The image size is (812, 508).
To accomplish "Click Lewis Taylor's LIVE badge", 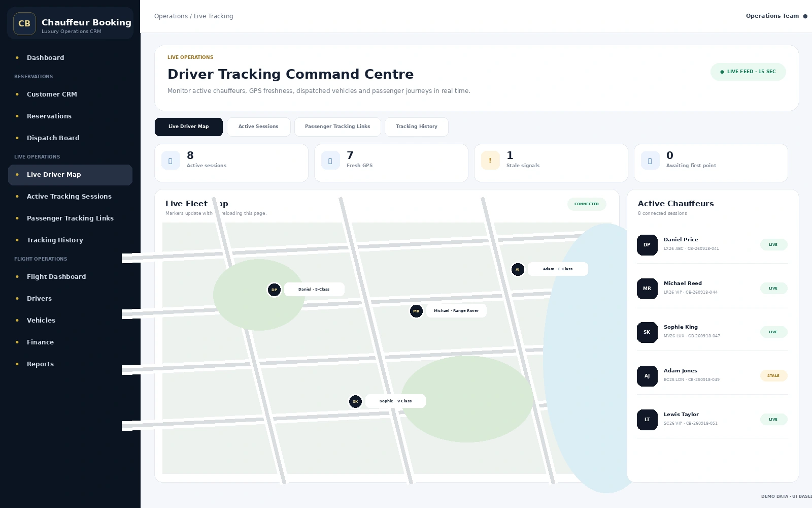I will pyautogui.click(x=773, y=420).
